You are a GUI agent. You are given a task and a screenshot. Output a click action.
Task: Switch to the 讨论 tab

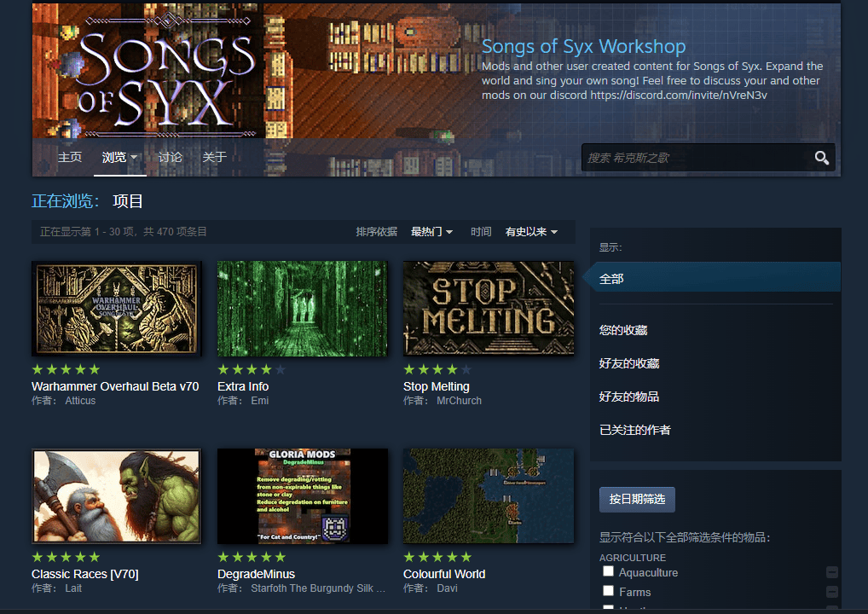(171, 158)
